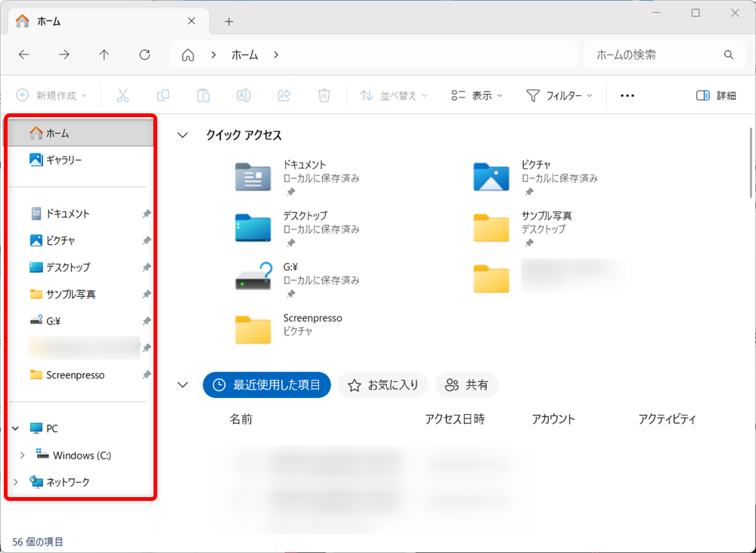This screenshot has width=756, height=553.
Task: Open the ... more options menu
Action: pyautogui.click(x=626, y=94)
